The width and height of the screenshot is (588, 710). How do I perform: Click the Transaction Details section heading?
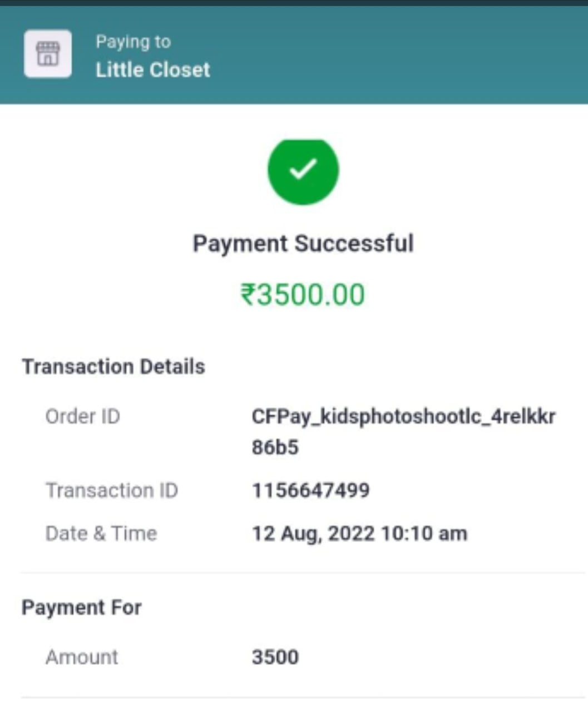(x=113, y=367)
